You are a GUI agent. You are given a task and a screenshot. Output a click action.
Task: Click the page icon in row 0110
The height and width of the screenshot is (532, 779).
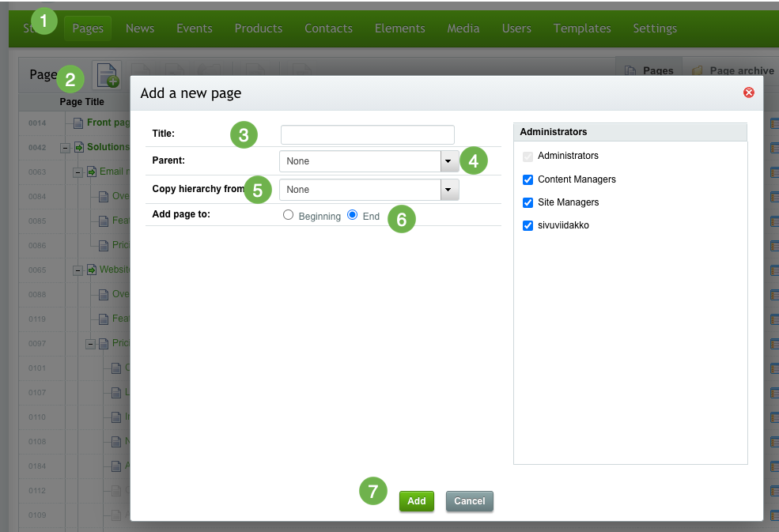pos(115,417)
